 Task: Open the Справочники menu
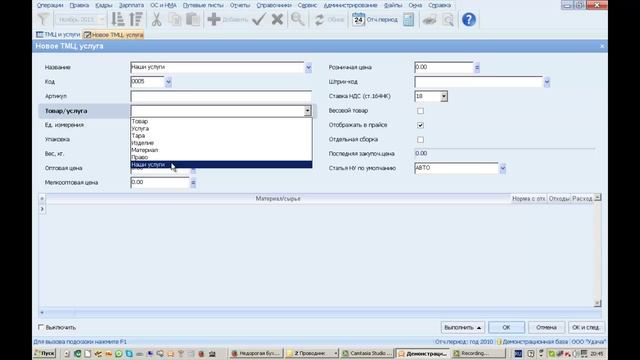[274, 5]
